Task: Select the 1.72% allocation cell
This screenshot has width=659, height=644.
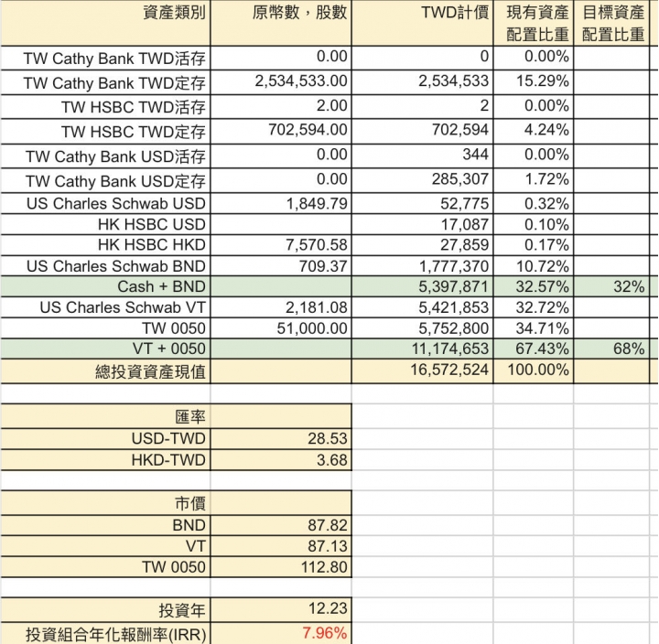Action: pos(534,180)
